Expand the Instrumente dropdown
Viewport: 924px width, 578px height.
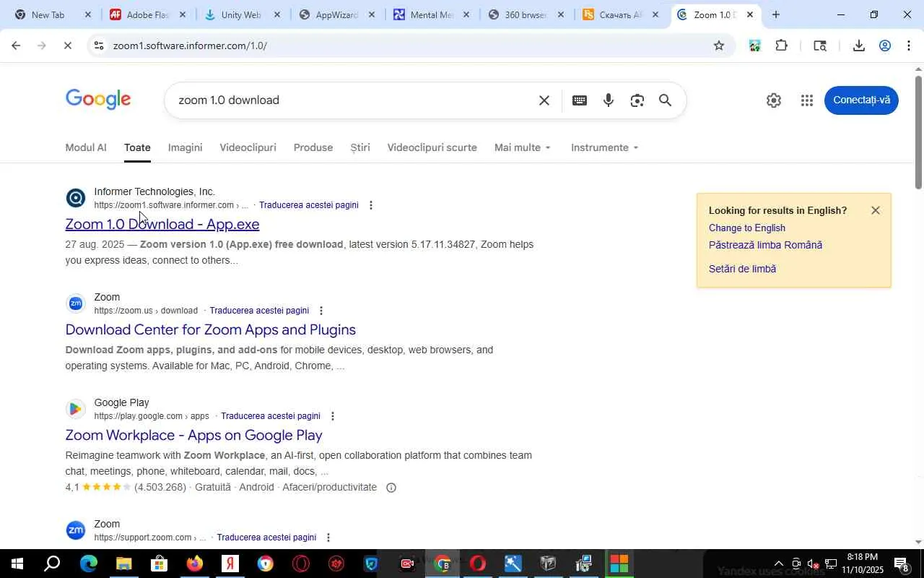(x=605, y=147)
